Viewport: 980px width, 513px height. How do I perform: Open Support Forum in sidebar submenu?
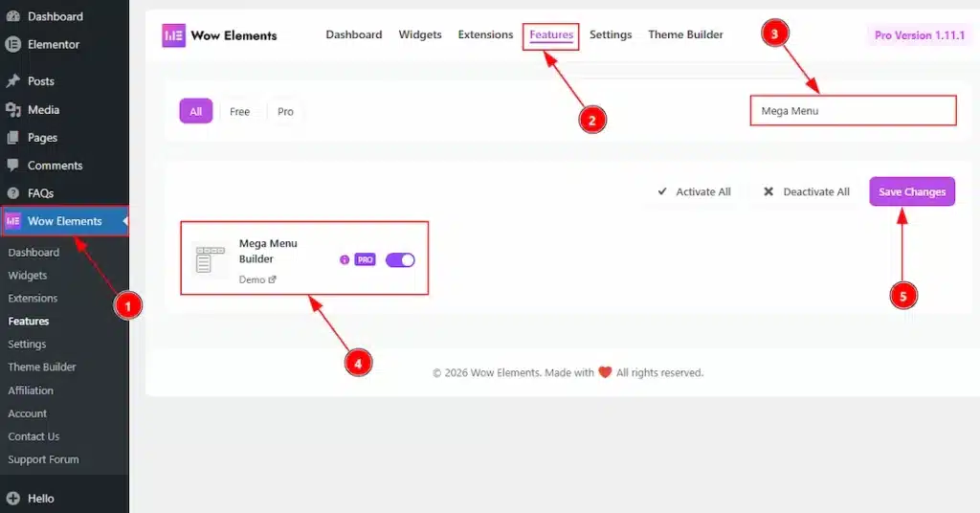[x=43, y=459]
